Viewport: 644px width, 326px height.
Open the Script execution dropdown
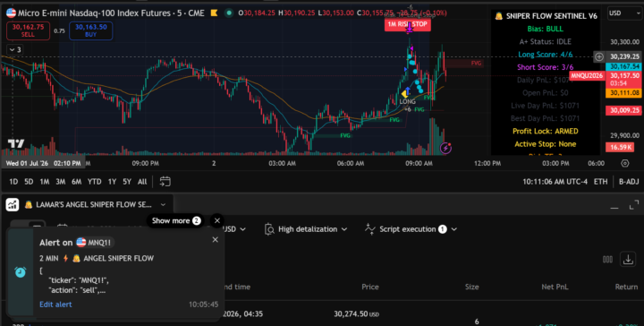click(x=411, y=229)
